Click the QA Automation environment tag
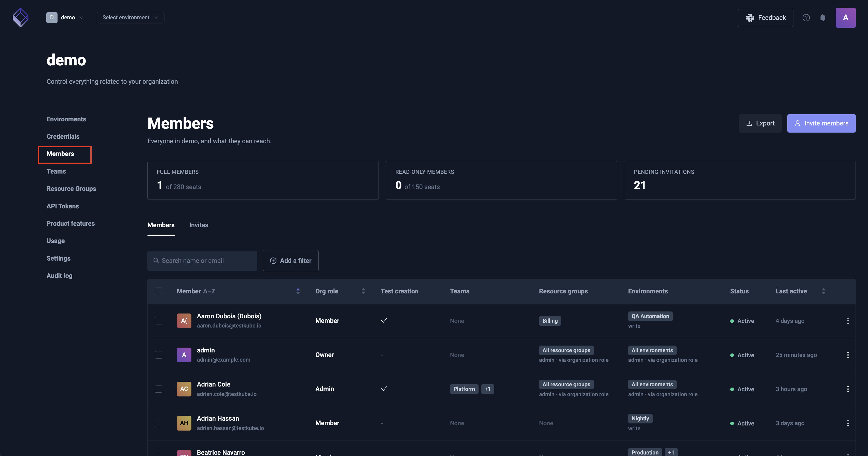 [650, 316]
